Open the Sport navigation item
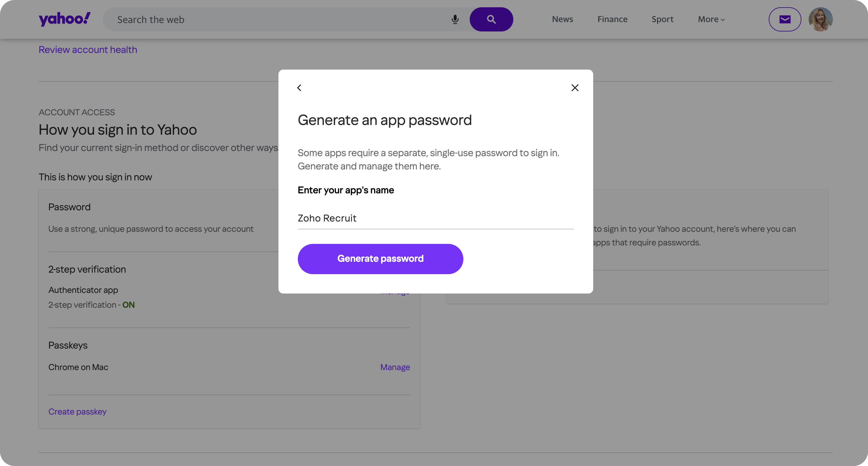This screenshot has width=868, height=466. pos(662,20)
